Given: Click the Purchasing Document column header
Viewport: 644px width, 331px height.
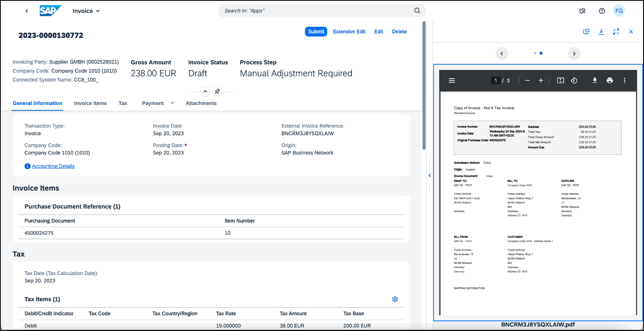Looking at the screenshot, I should [x=50, y=221].
